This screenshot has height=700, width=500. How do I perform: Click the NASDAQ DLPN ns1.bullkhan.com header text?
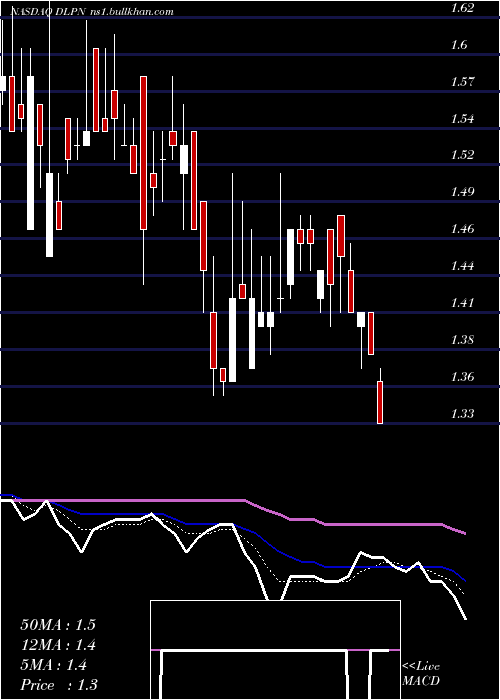coord(92,12)
